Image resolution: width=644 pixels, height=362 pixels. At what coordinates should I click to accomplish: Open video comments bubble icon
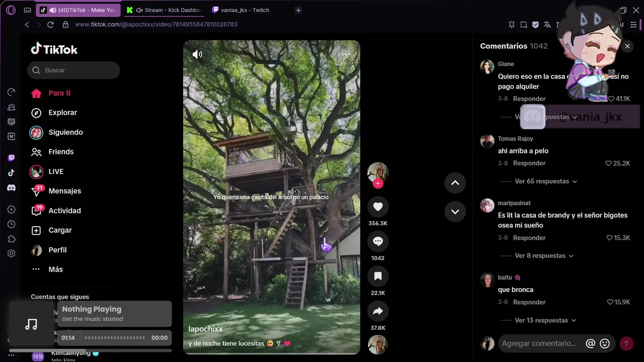click(378, 241)
